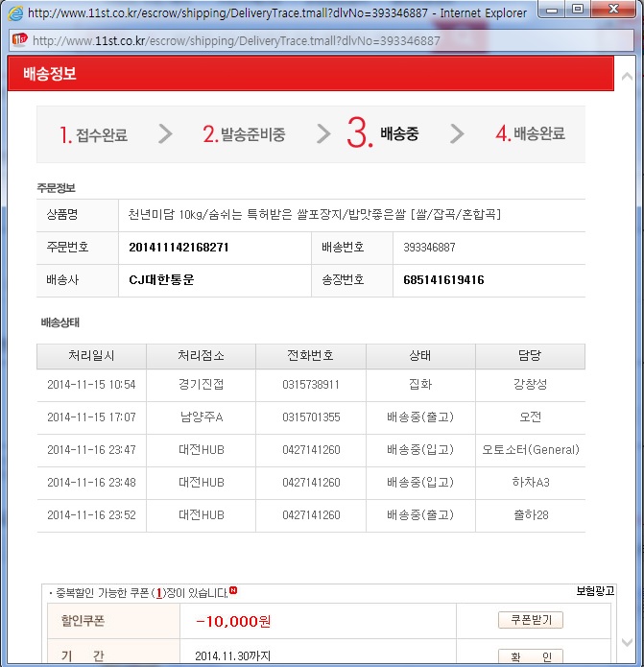Click the 배송정보 header title
Viewport: 644px width, 667px height.
click(x=50, y=74)
